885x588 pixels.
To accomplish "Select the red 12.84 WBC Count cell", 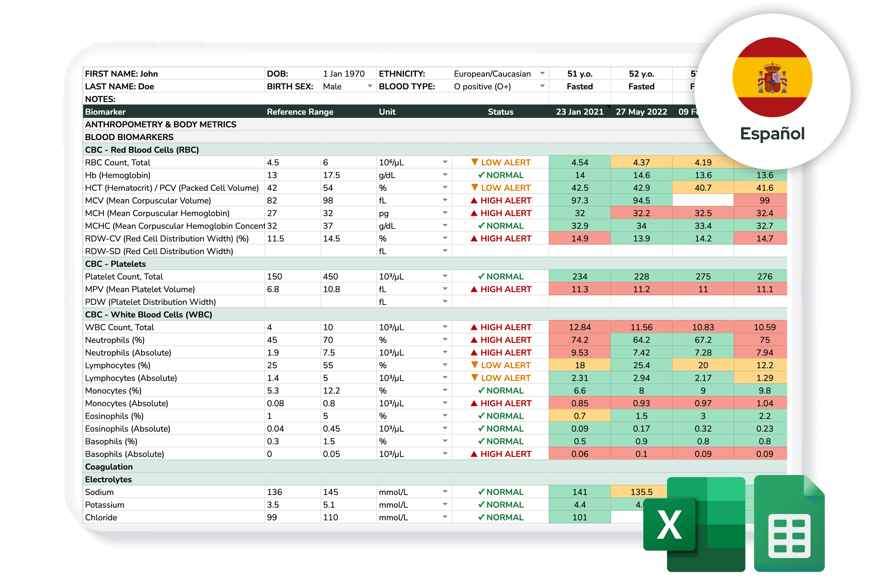I will tap(579, 327).
